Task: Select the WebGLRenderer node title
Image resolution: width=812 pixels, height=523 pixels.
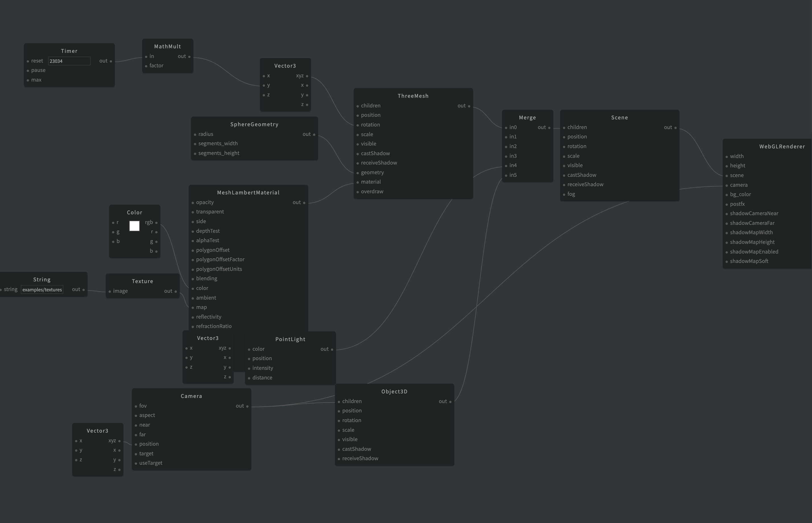Action: pos(782,147)
